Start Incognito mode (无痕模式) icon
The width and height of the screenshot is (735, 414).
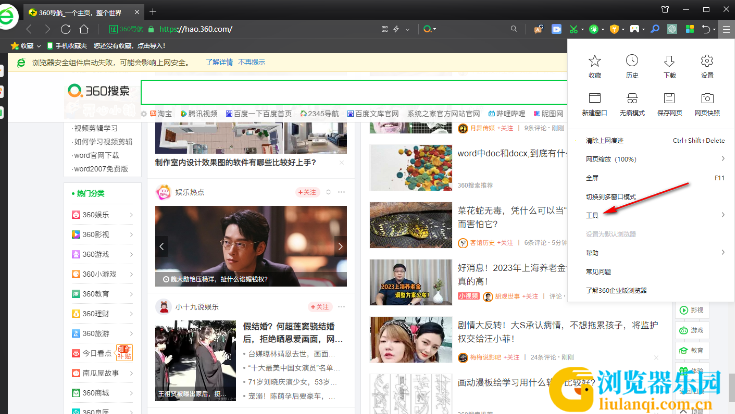[x=632, y=98]
